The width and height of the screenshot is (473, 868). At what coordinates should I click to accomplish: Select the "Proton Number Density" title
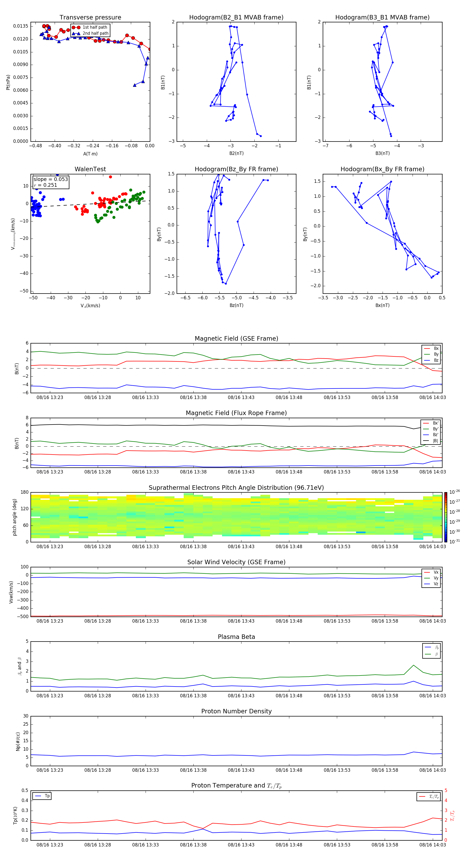pos(236,712)
